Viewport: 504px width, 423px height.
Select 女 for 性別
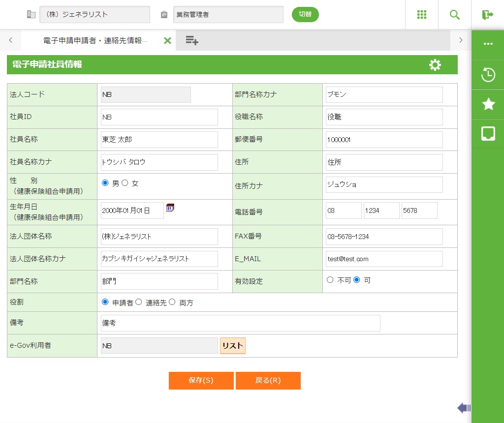[x=125, y=183]
